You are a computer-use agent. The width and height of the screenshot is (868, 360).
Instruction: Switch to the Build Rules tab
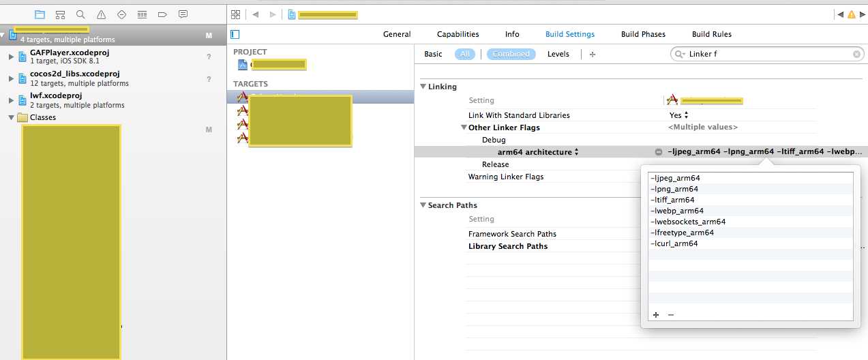[x=712, y=34]
